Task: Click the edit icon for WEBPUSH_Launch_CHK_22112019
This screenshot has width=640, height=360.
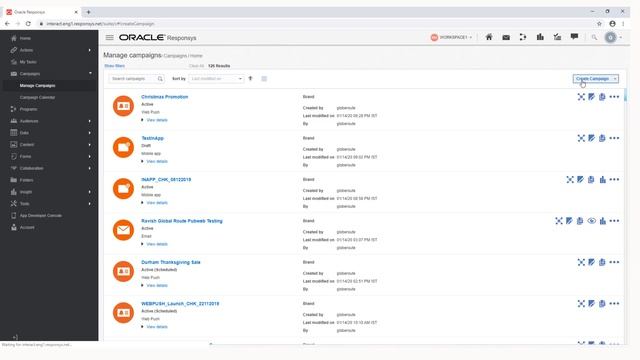Action: click(591, 304)
